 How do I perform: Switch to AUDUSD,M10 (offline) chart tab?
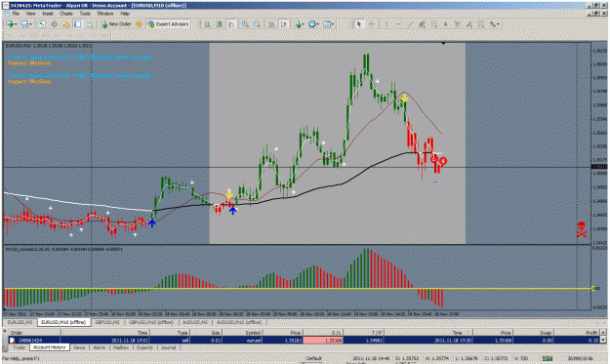point(239,322)
